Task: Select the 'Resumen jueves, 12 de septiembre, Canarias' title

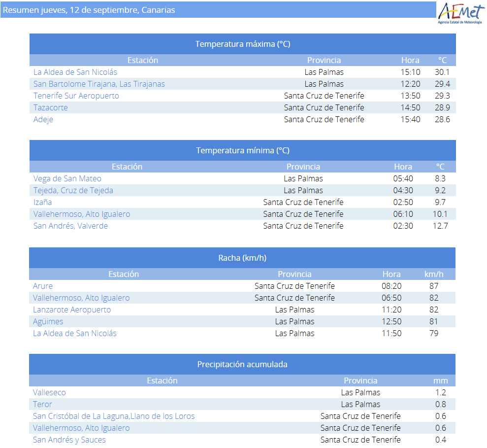Action: [x=89, y=10]
